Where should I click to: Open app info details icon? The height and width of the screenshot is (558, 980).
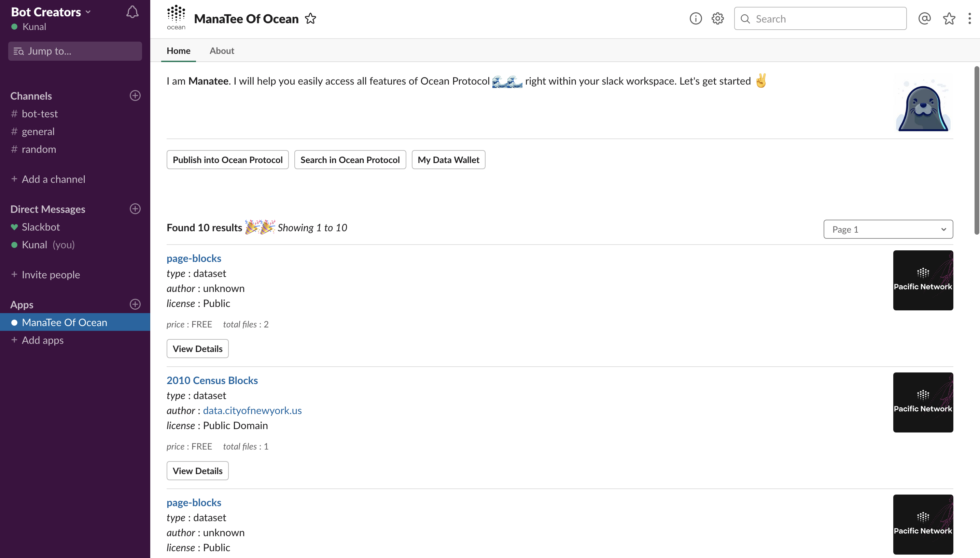(696, 18)
